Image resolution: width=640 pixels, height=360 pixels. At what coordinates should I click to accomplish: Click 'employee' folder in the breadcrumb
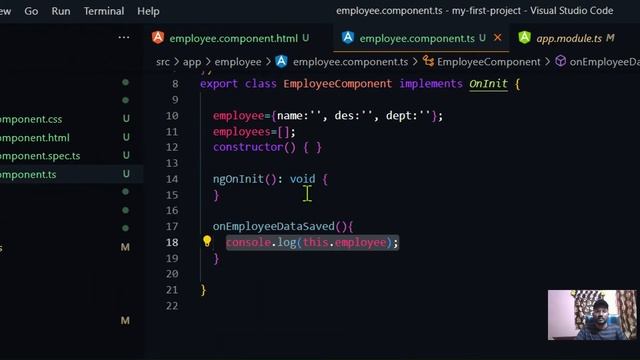tap(238, 62)
